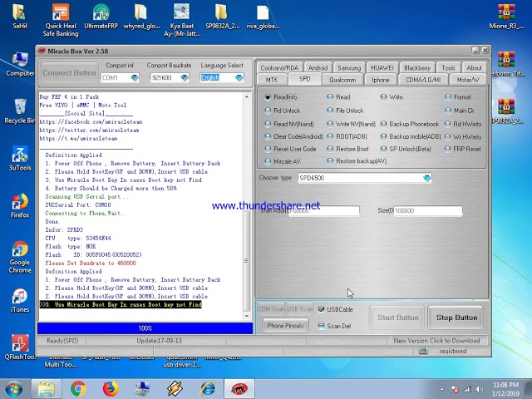This screenshot has width=532, height=399.
Task: Show hidden tray icons arrow
Action: [441, 389]
